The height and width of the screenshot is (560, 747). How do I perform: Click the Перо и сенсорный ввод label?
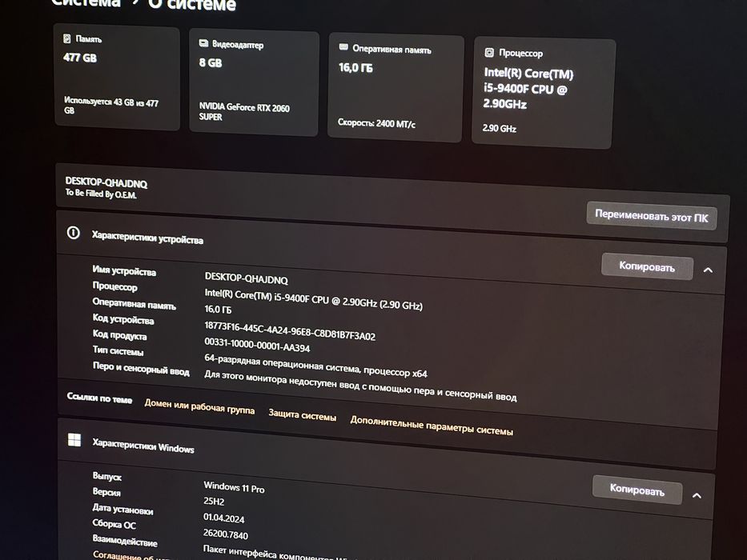click(x=141, y=369)
